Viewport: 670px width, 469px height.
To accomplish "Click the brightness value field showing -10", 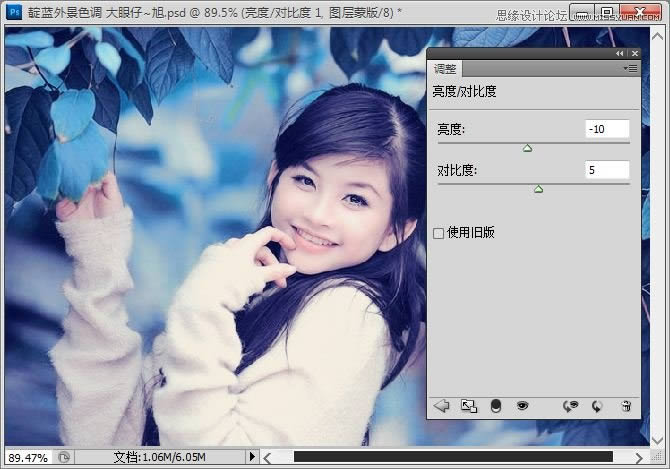I will (607, 129).
